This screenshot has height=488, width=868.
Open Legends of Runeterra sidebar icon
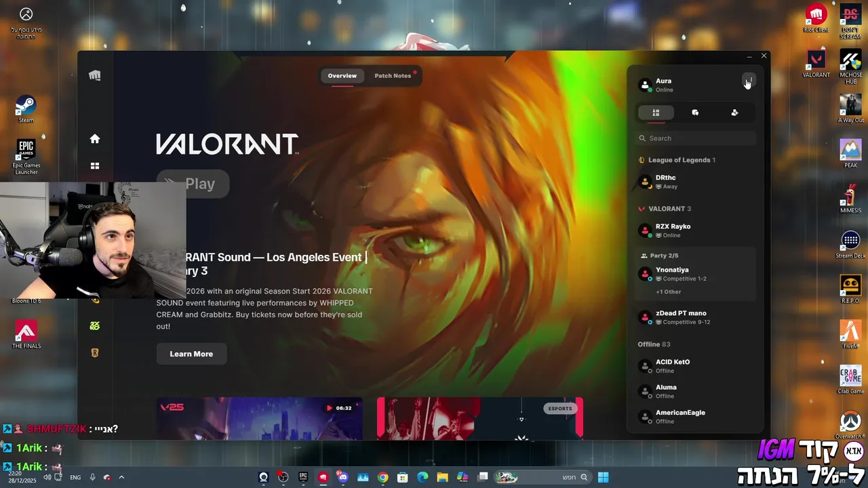click(x=95, y=352)
